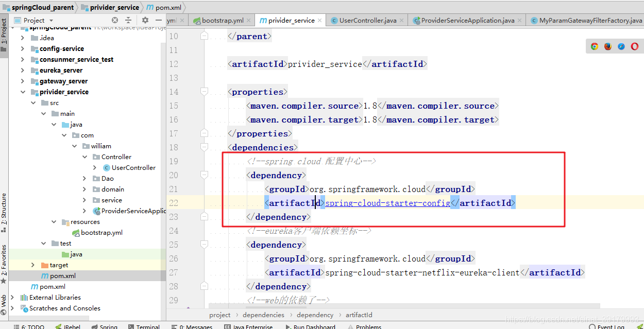Open the Problems tool window
644x329 pixels.
(364, 326)
